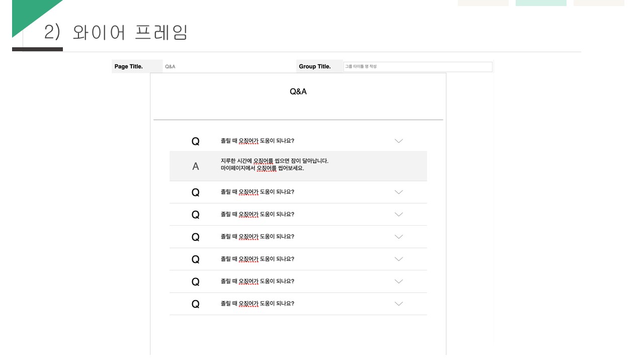Click the answer text about 마이페이지
This screenshot has height=362, width=644.
click(x=262, y=168)
